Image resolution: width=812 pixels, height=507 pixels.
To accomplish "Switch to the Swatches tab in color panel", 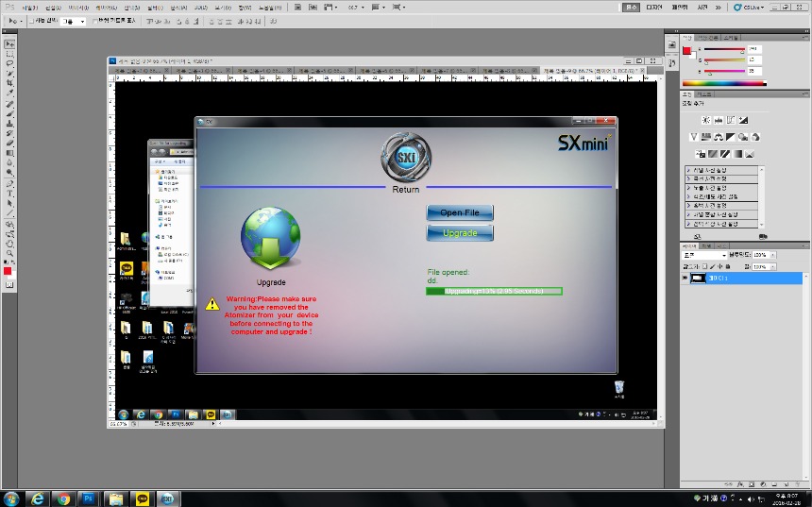I will 707,38.
